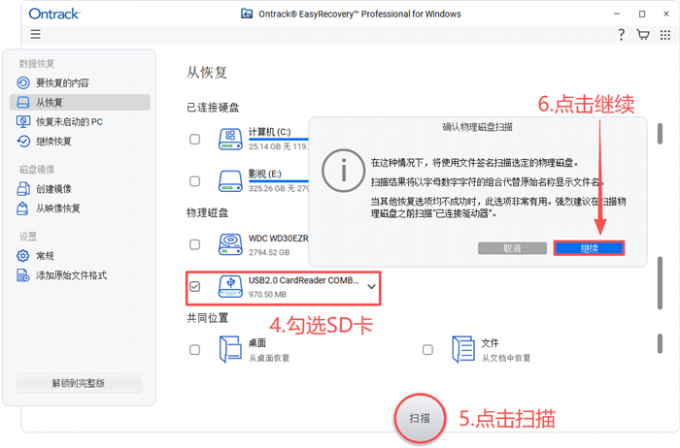
Task: Click the 970.50 MB size text
Action: click(x=267, y=294)
